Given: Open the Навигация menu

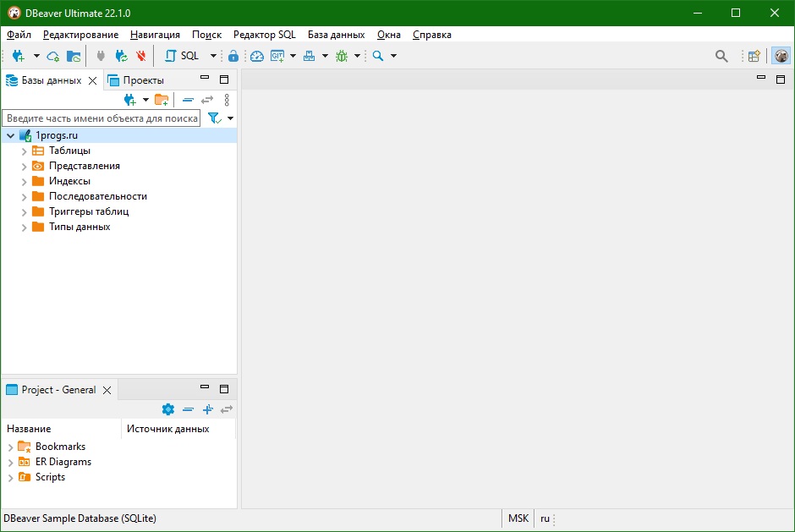Looking at the screenshot, I should [155, 35].
